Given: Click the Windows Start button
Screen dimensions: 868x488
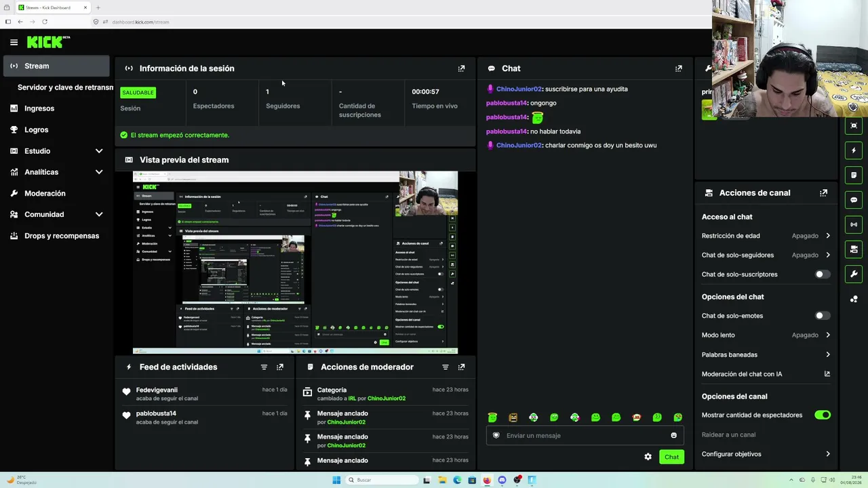Looking at the screenshot, I should tap(336, 480).
